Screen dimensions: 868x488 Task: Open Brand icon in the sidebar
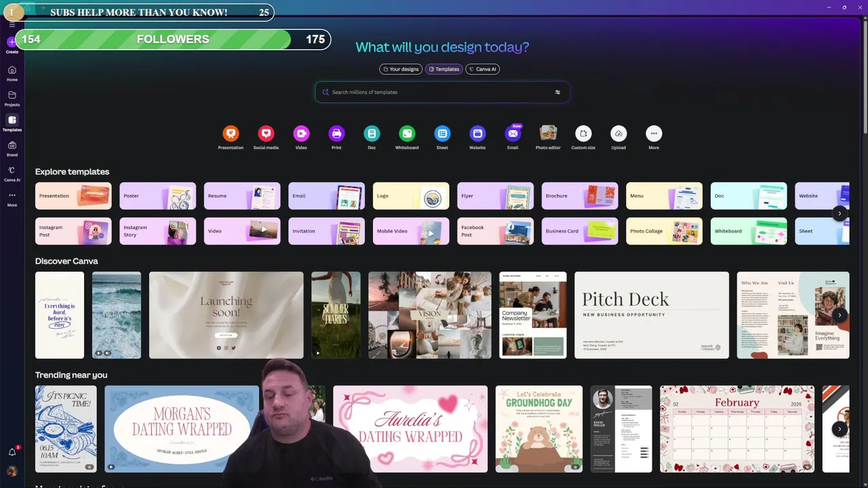click(12, 146)
